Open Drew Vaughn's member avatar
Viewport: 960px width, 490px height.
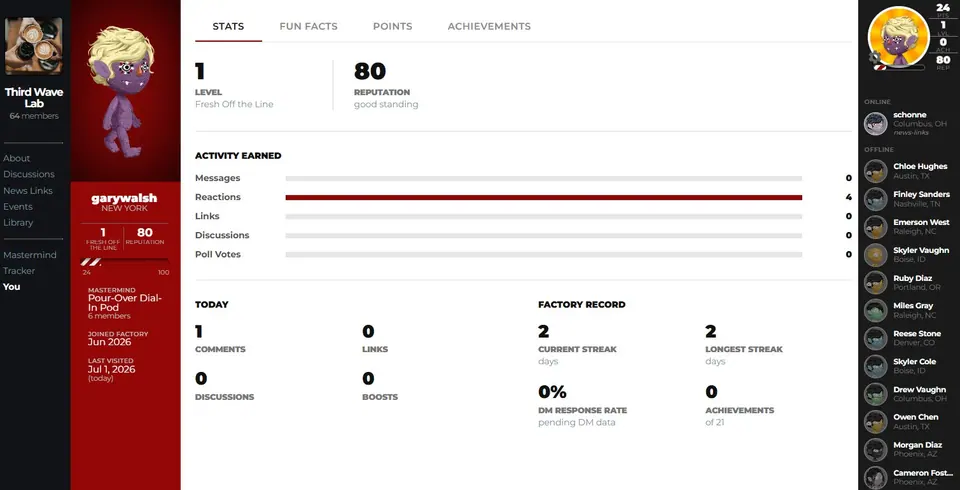[x=876, y=394]
